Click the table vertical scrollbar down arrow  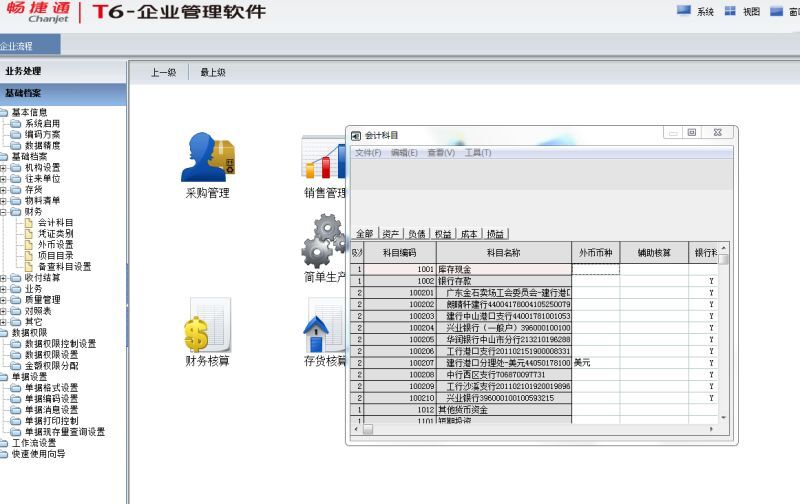pos(723,418)
